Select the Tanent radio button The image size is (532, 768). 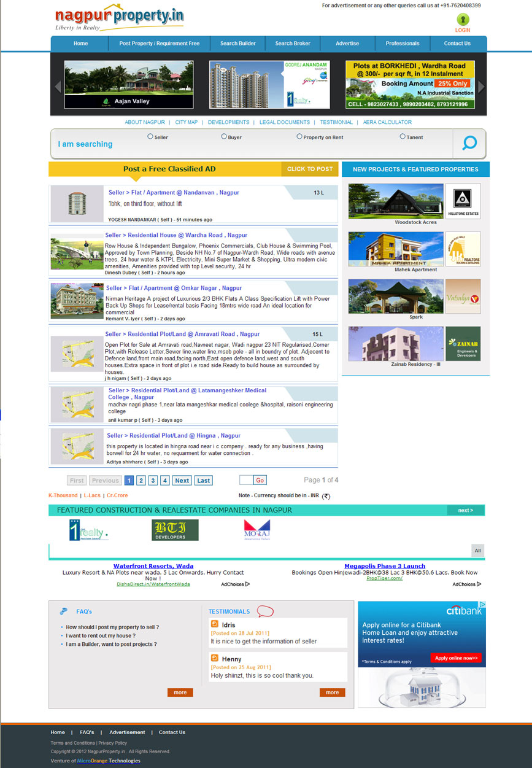403,137
